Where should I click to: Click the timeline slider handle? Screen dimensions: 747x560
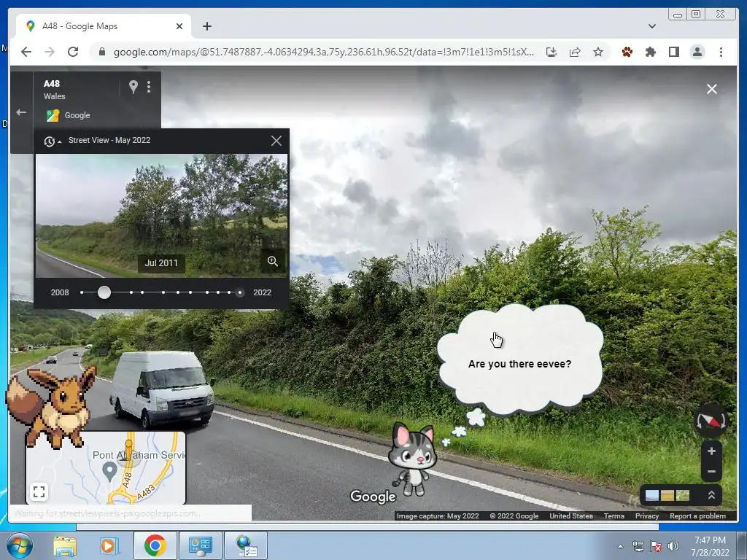(x=104, y=292)
